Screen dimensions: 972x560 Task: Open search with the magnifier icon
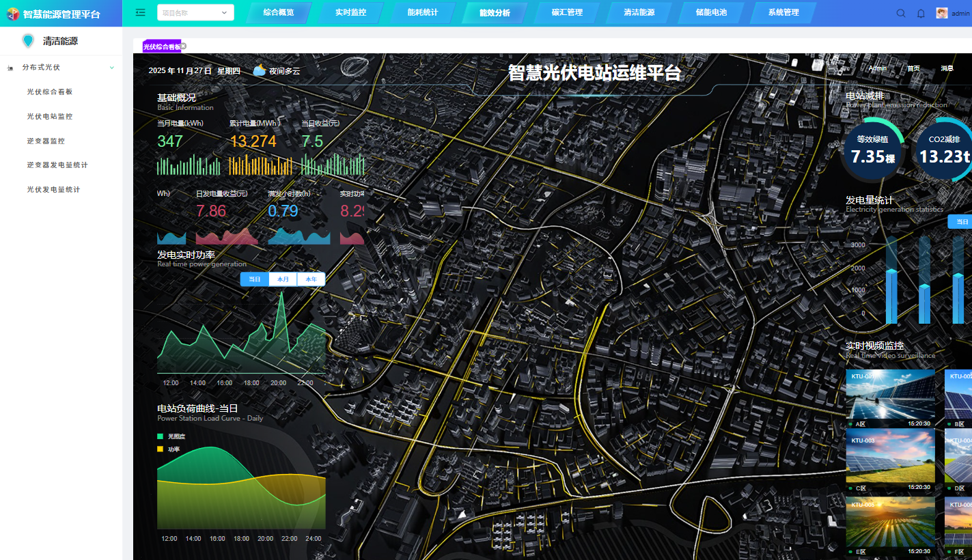pyautogui.click(x=901, y=13)
